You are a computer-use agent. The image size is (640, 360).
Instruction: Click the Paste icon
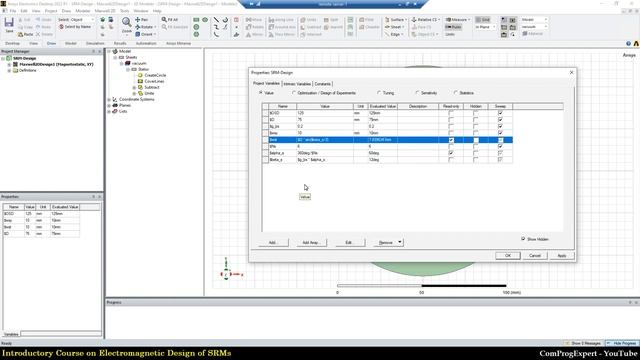pyautogui.click(x=20, y=35)
